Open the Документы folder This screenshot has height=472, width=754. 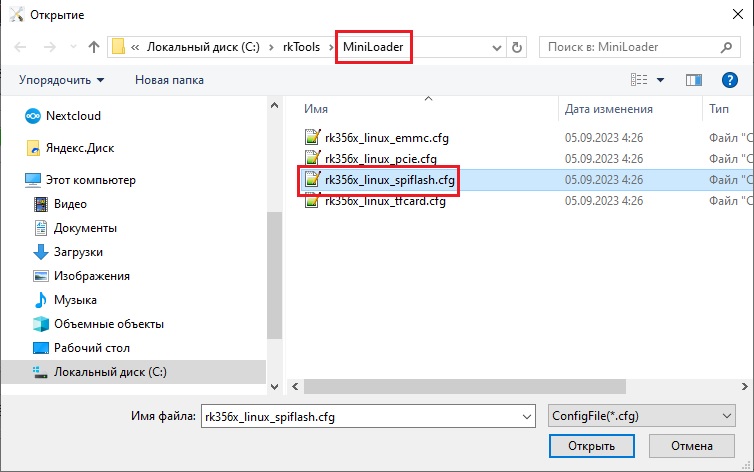(85, 228)
